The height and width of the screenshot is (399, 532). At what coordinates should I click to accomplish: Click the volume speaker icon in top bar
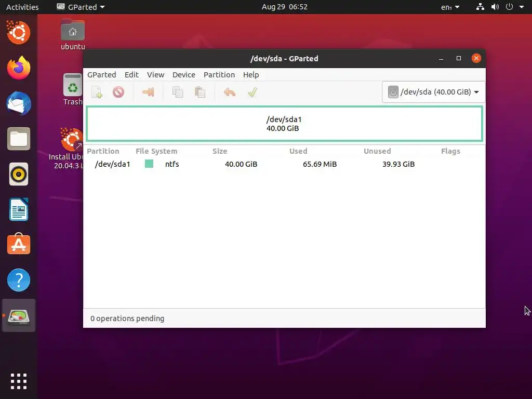tap(495, 7)
